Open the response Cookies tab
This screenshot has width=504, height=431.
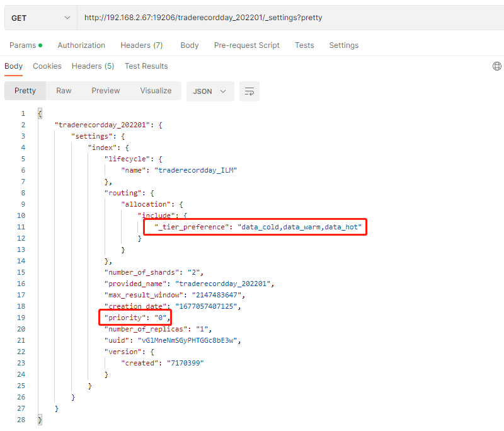point(47,66)
